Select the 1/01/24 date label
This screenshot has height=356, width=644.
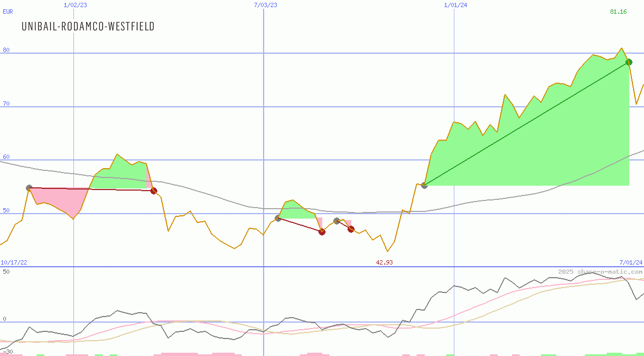click(455, 5)
